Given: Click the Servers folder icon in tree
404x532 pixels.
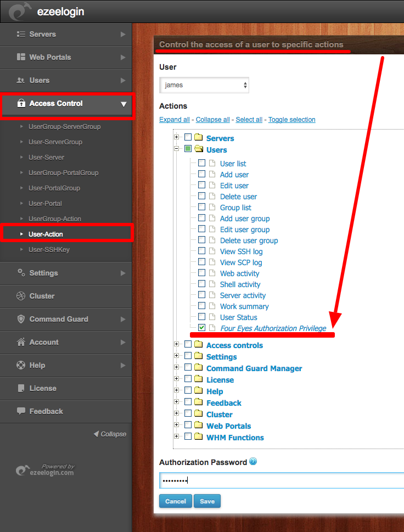Looking at the screenshot, I should (199, 137).
